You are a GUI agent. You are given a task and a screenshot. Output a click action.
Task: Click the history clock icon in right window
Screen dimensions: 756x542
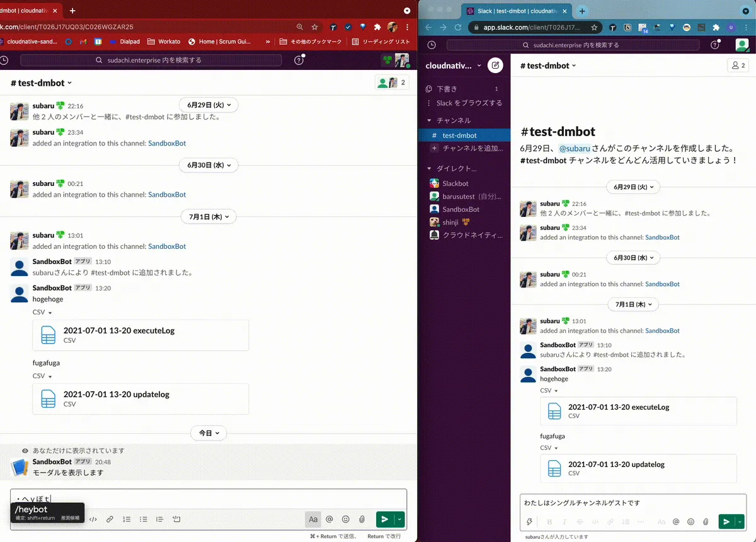pos(432,45)
